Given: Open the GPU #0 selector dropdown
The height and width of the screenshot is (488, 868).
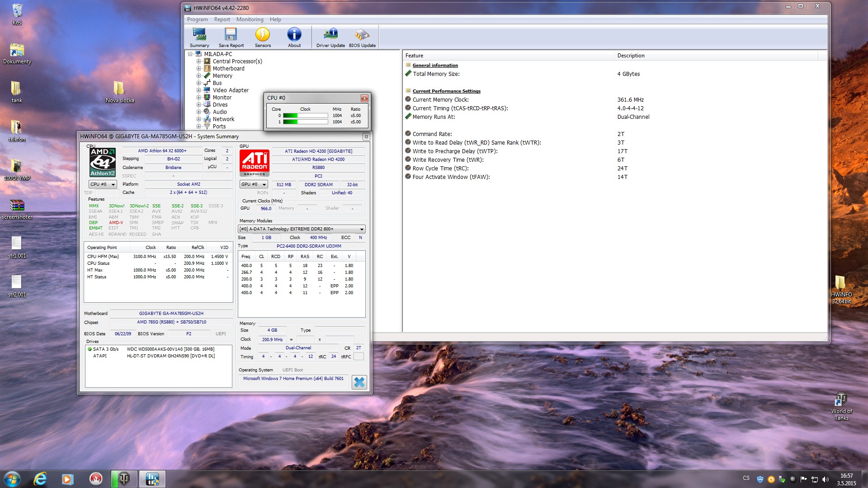Looking at the screenshot, I should [254, 184].
